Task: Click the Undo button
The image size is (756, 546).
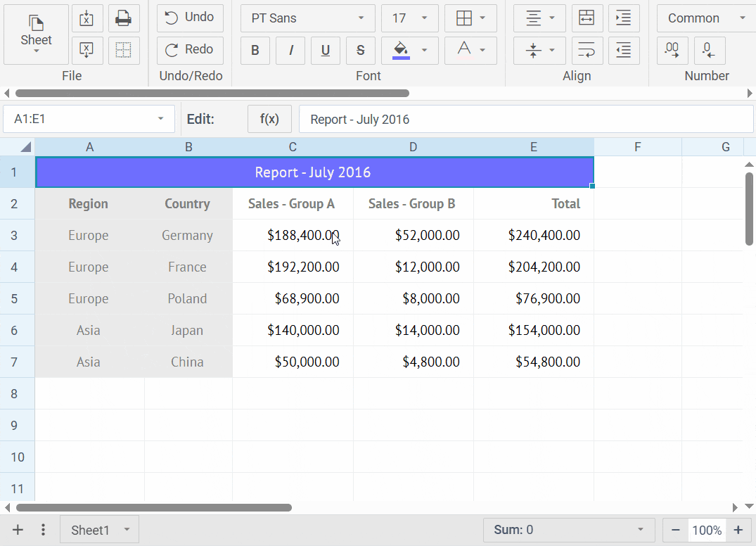Action: [189, 18]
